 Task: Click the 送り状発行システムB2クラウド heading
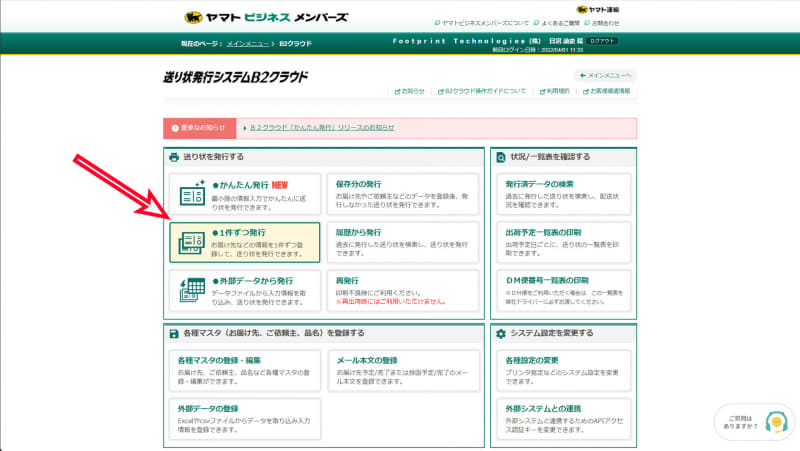click(x=235, y=77)
